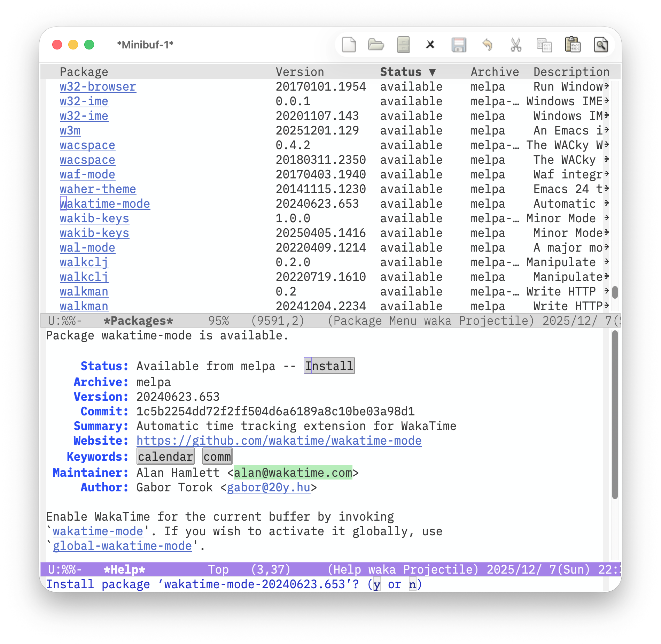Open walkclj version 0.2.0 link
The height and width of the screenshot is (644, 661).
click(x=84, y=262)
